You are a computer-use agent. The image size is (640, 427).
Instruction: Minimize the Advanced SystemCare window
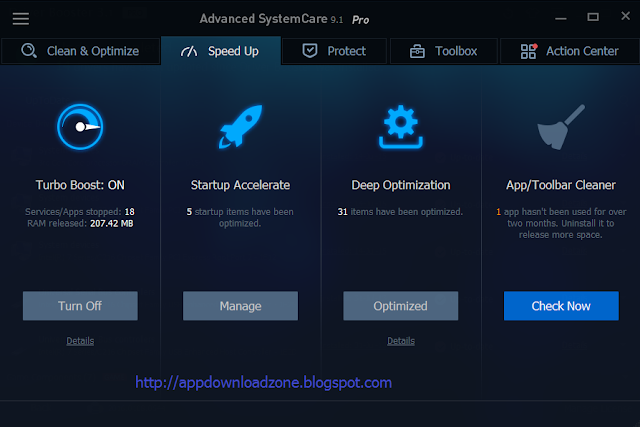point(560,18)
